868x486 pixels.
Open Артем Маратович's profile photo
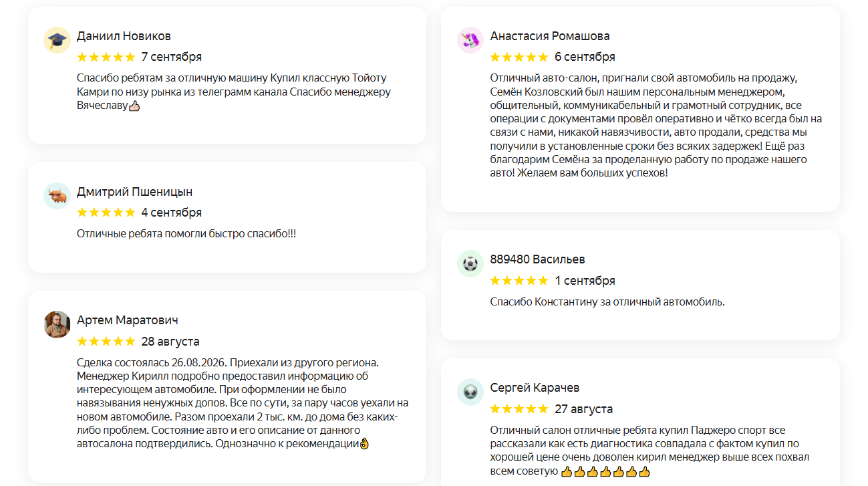57,324
